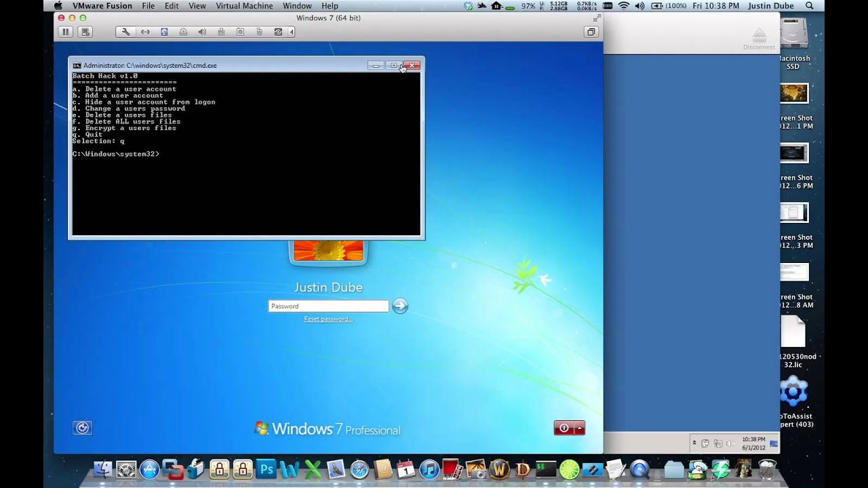Click the Disconnect icon in background window
The height and width of the screenshot is (488, 868).
coord(759,39)
